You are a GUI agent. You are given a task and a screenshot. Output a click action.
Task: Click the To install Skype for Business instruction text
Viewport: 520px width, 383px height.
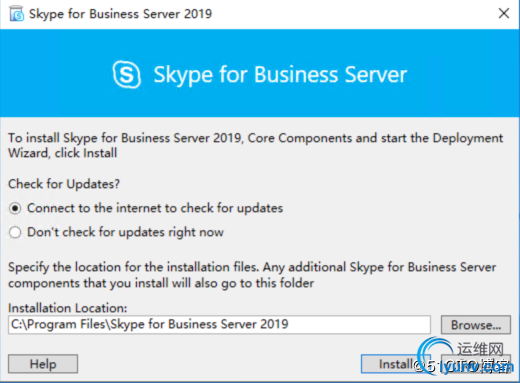point(255,145)
